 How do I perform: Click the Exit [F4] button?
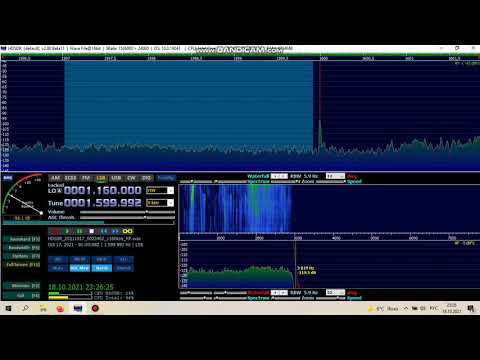[x=22, y=295]
